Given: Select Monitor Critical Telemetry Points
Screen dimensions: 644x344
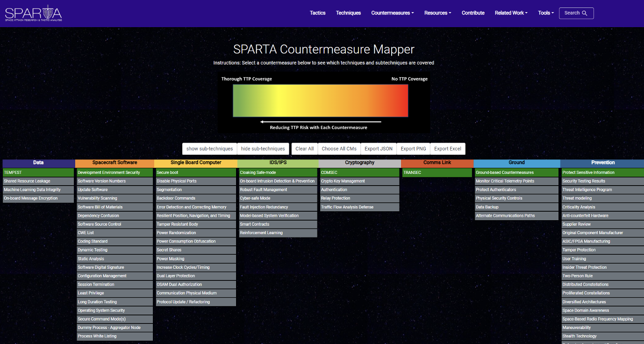Looking at the screenshot, I should [516, 181].
